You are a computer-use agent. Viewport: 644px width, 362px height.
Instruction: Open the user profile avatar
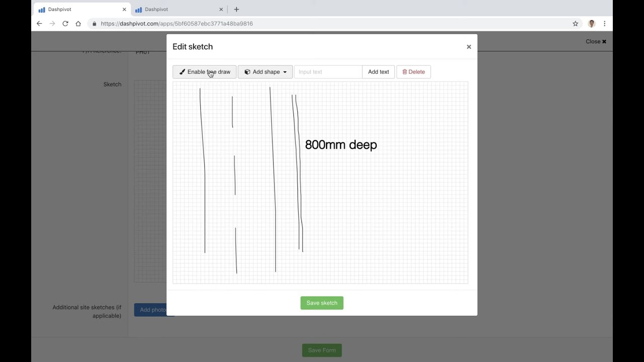[x=592, y=24]
